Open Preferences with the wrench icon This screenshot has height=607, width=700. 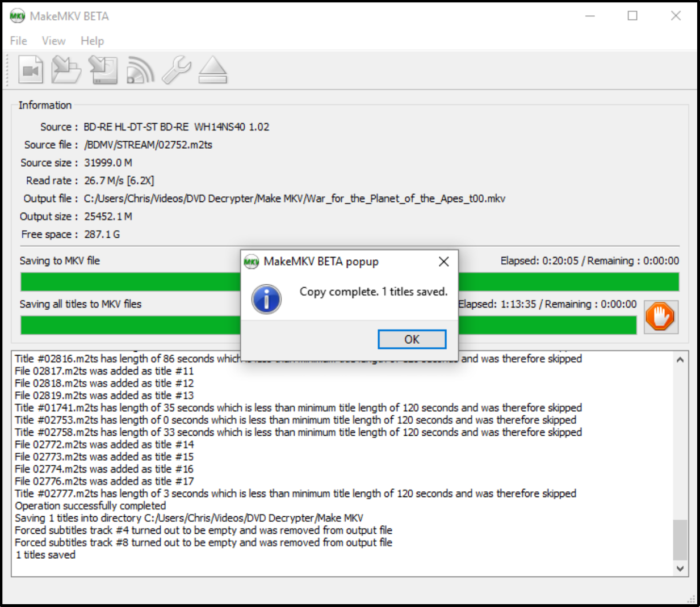(177, 70)
